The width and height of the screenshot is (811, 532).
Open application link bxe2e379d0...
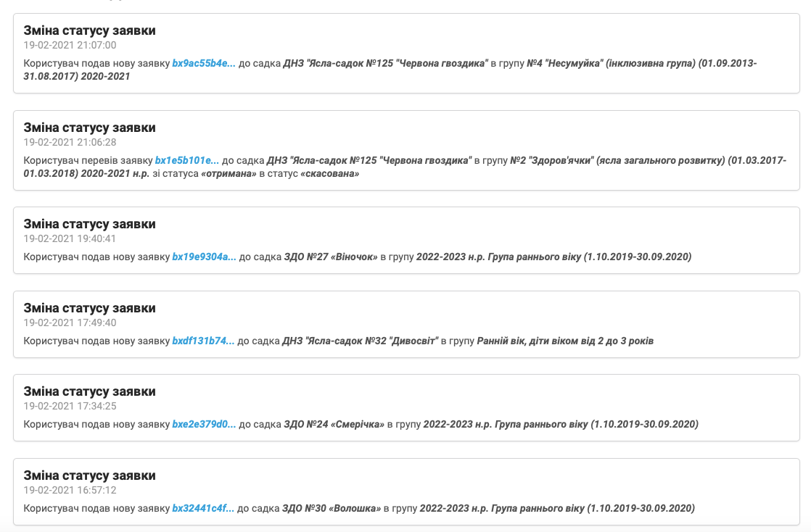coord(204,424)
